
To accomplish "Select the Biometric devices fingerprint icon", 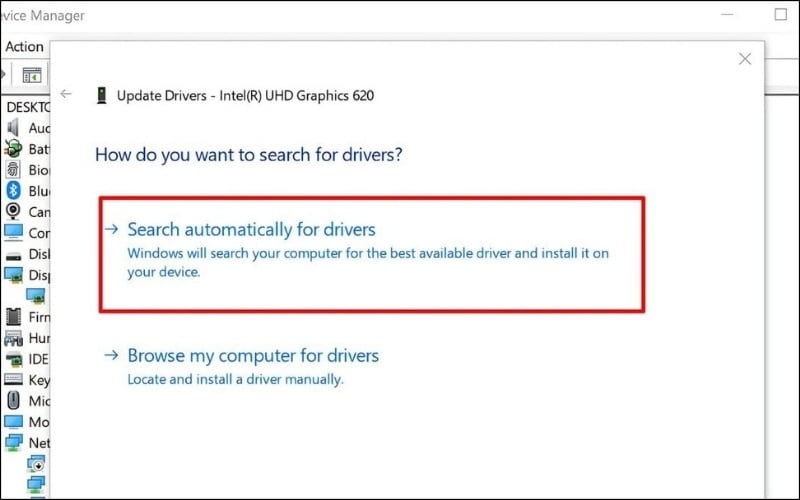I will (13, 169).
